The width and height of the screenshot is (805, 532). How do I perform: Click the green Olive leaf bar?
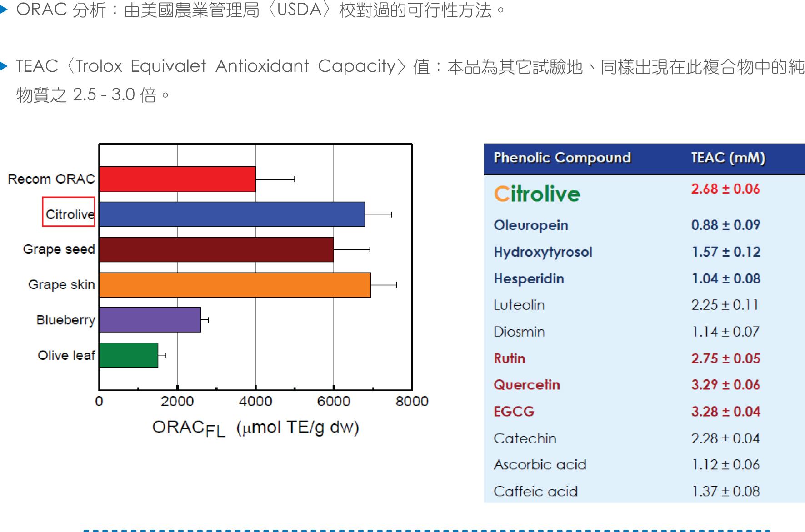pyautogui.click(x=129, y=355)
